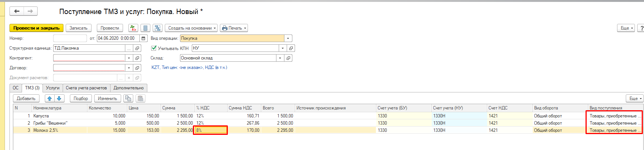The image size is (644, 150).
Task: Click the date field 04.06.2020
Action: [118, 38]
